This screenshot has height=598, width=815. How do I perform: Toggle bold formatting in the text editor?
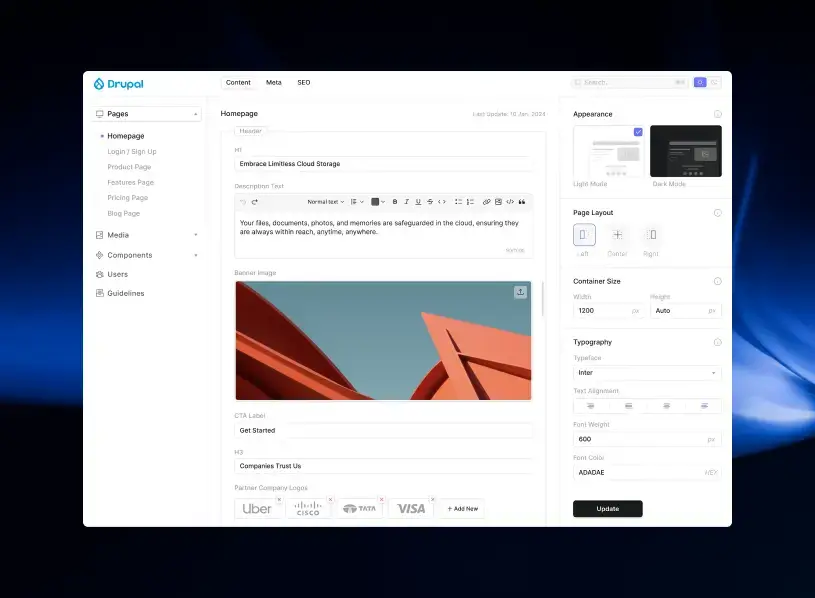pos(395,201)
